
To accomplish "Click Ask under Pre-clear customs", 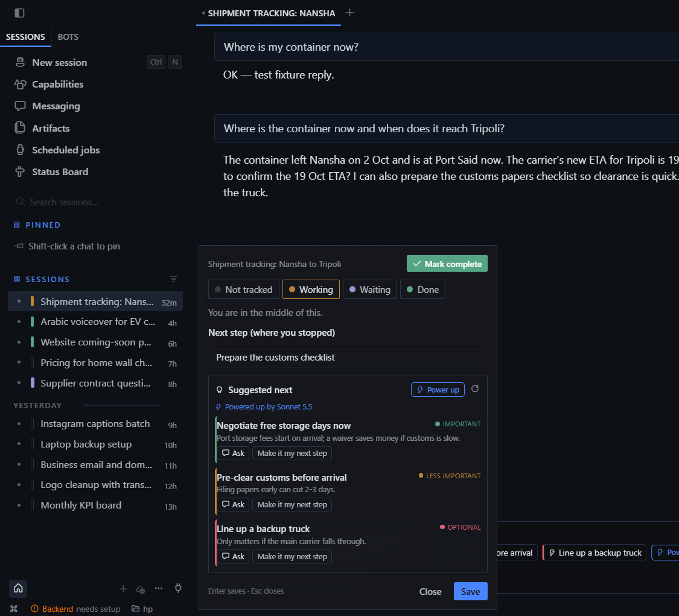I will [233, 505].
